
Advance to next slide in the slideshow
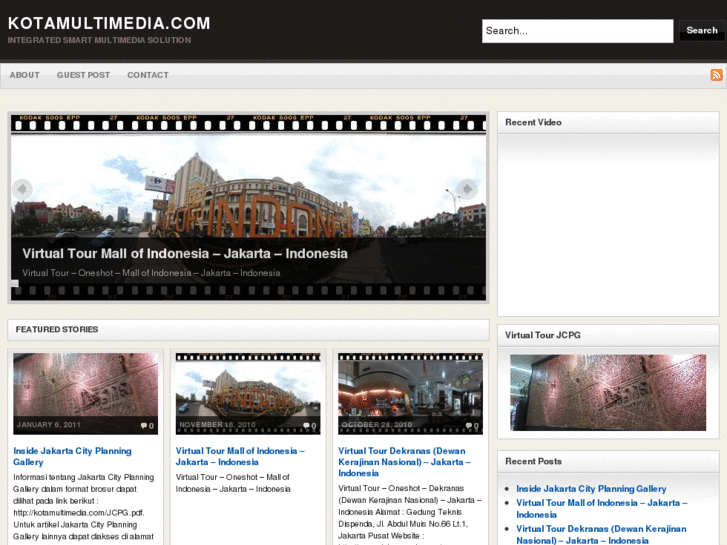[x=467, y=189]
